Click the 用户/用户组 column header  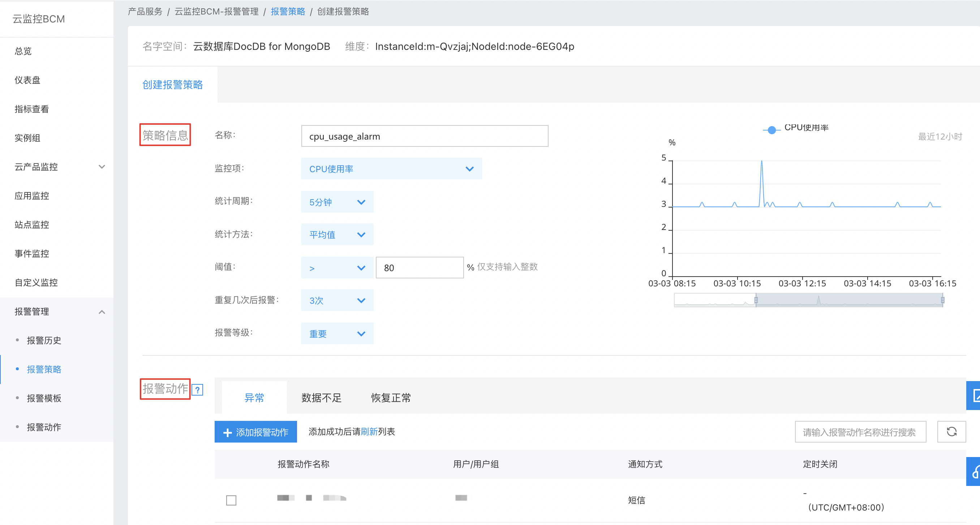tap(476, 464)
